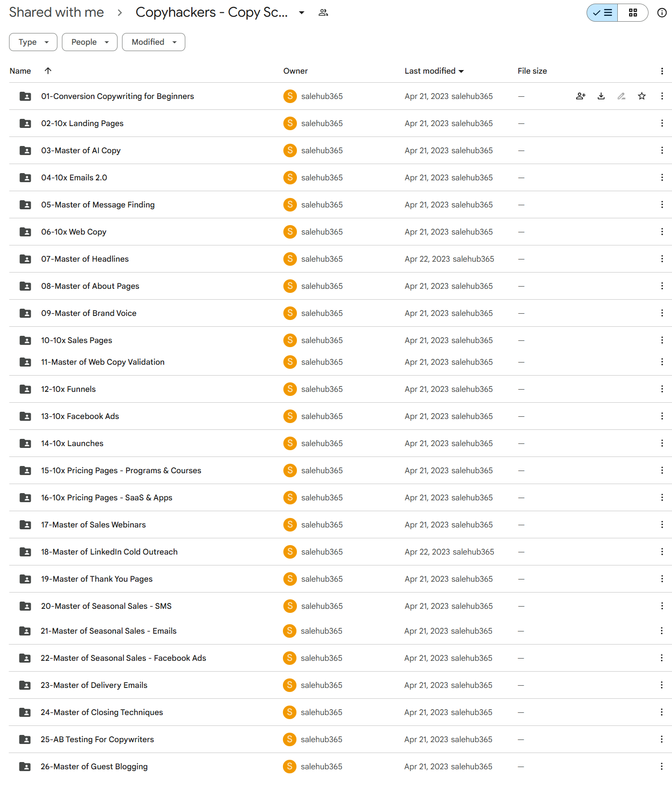The image size is (672, 786).
Task: Click owner avatar for 06-10x Web Copy row
Action: pos(290,231)
